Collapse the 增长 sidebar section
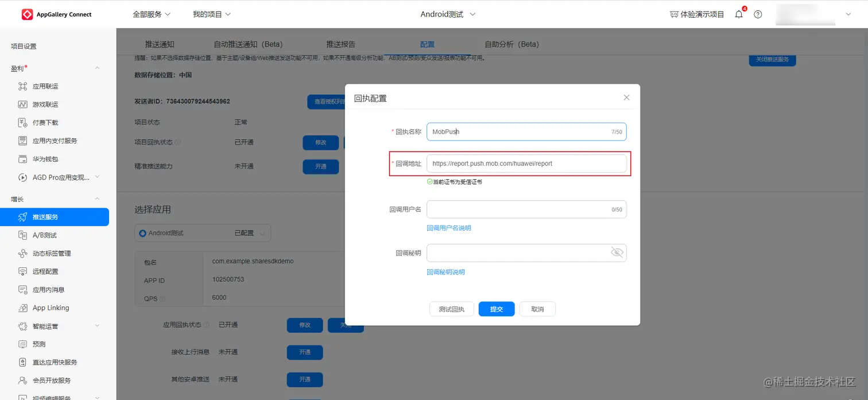 coord(97,199)
